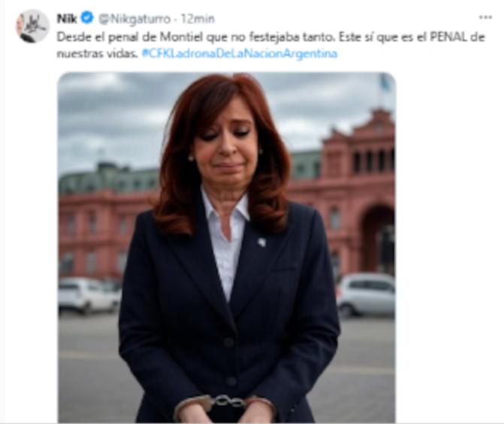This screenshot has width=504, height=424.
Task: Open Nik's profile avatar picture
Action: point(32,26)
